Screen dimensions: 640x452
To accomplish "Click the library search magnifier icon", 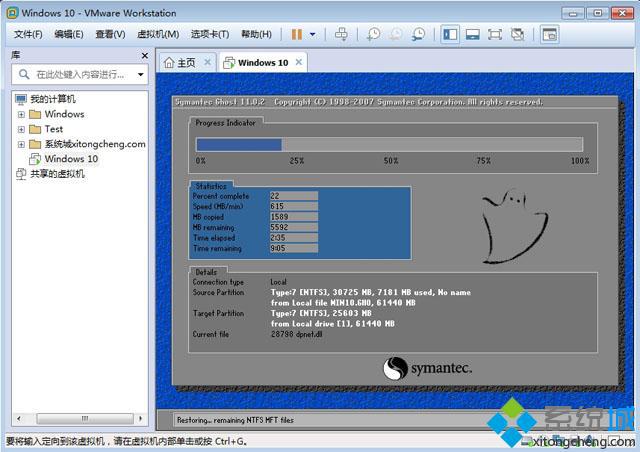I will click(x=24, y=74).
